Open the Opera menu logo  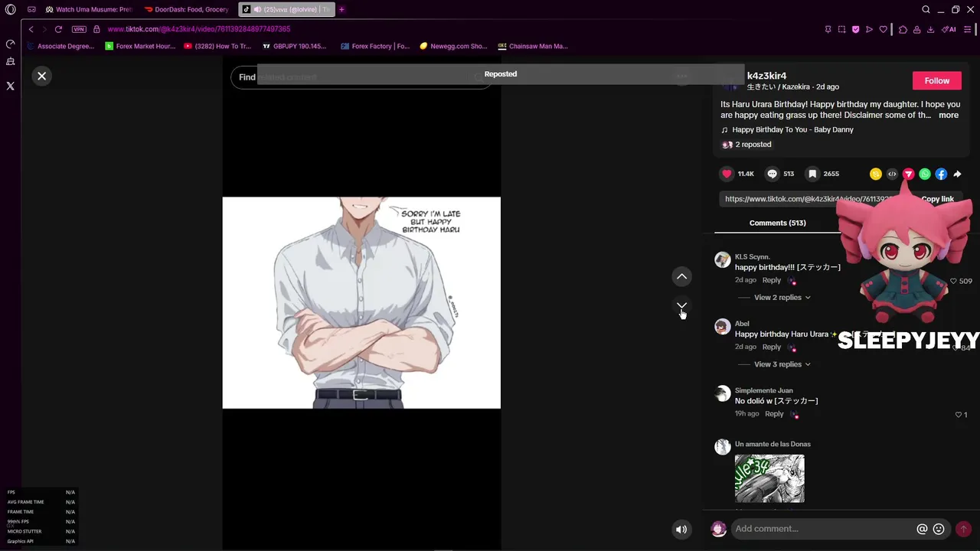click(x=11, y=9)
